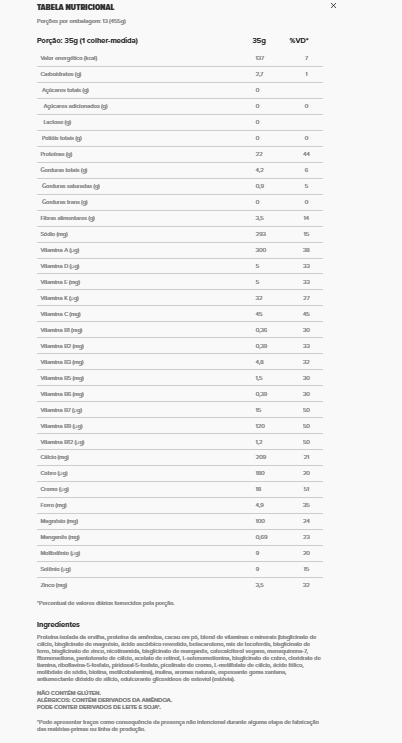Click the NÃO CONTÉM GLÚTEN notice
The width and height of the screenshot is (402, 743).
(x=69, y=693)
